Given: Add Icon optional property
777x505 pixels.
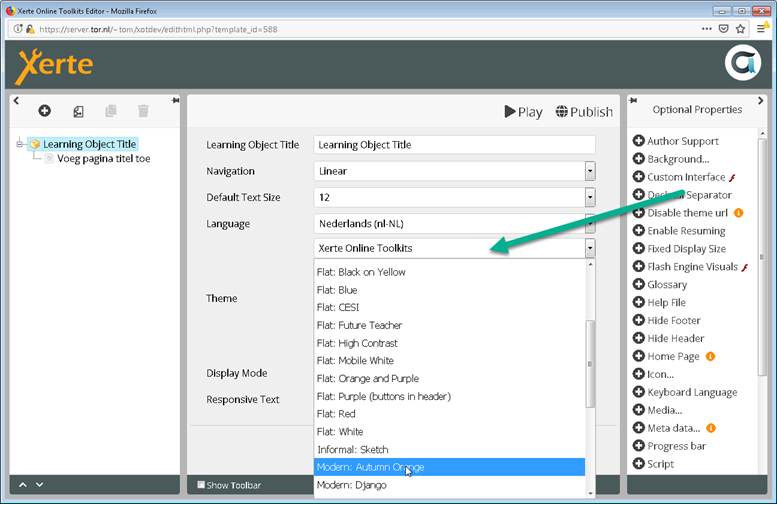Looking at the screenshot, I should pos(654,374).
